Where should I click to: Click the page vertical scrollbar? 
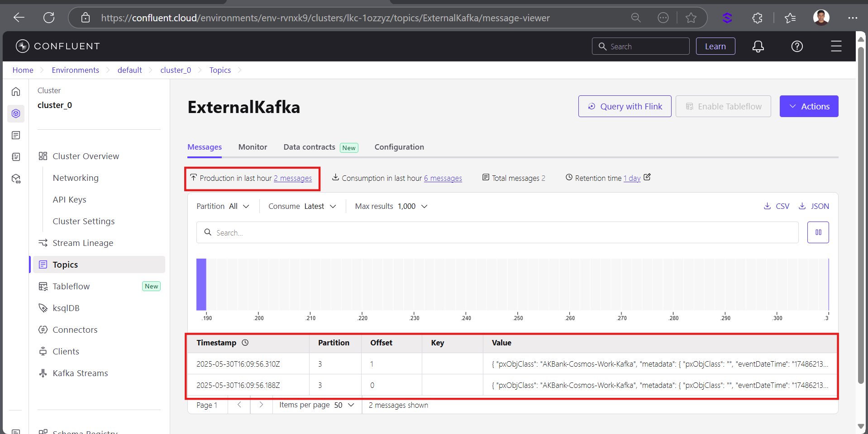point(861,215)
